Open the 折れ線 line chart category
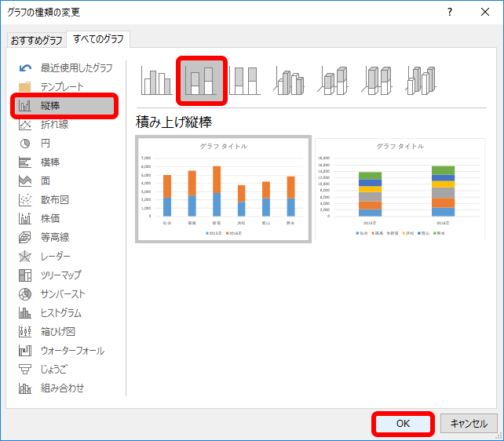This screenshot has width=504, height=441. (53, 124)
